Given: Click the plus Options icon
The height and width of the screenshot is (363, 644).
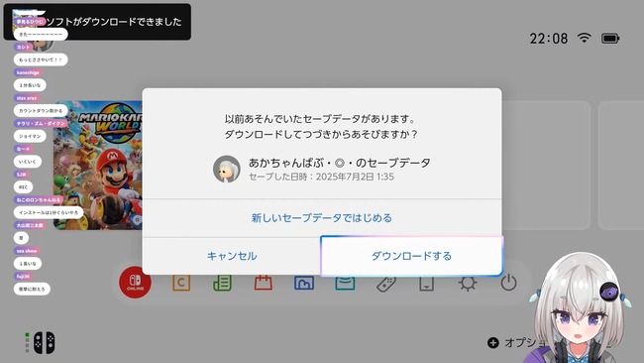Looking at the screenshot, I should click(493, 342).
